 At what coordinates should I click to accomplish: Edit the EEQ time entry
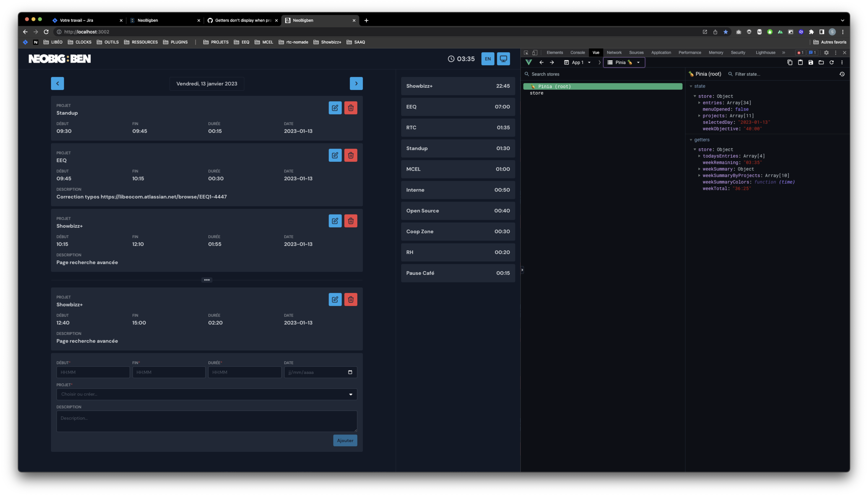point(335,155)
